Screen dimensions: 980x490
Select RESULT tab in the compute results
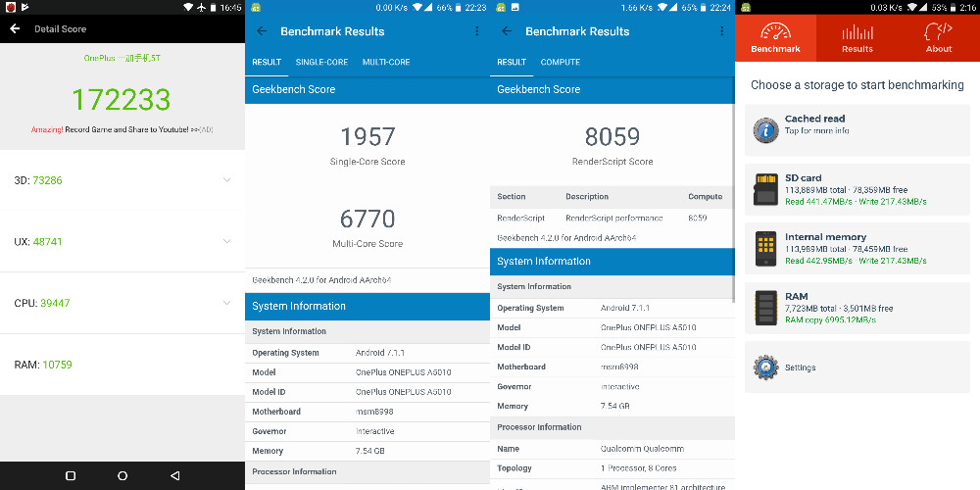[512, 62]
